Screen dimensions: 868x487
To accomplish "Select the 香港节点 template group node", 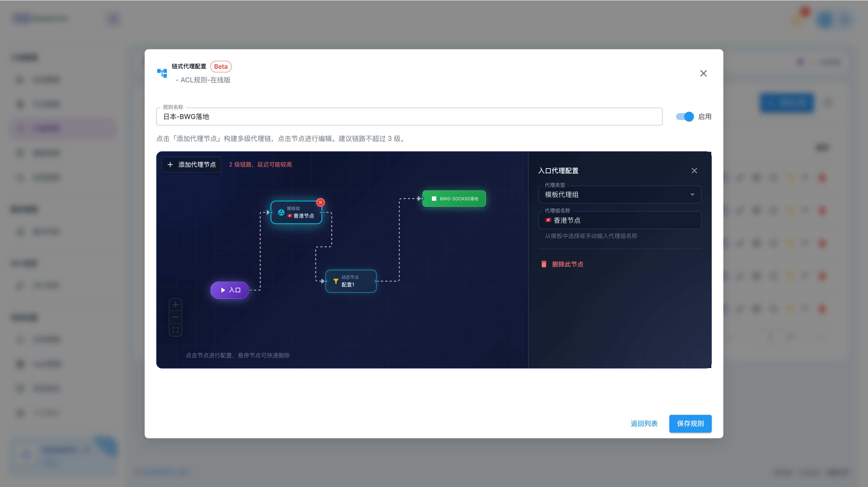I will pyautogui.click(x=296, y=212).
